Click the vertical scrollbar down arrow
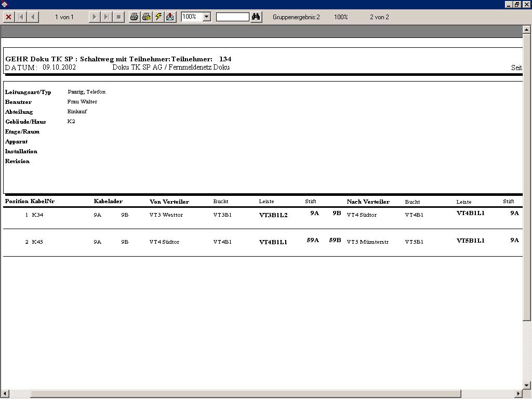Screen dimensions: 532x399 527,385
